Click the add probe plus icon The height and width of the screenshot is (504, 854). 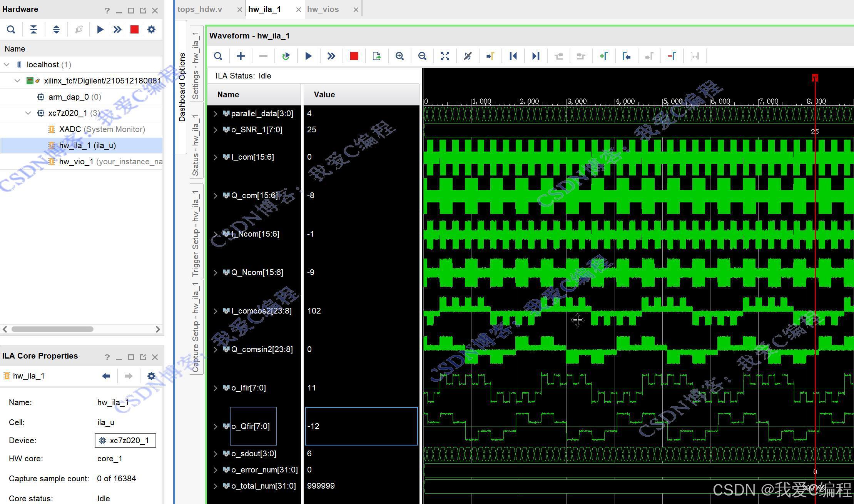[x=241, y=56]
